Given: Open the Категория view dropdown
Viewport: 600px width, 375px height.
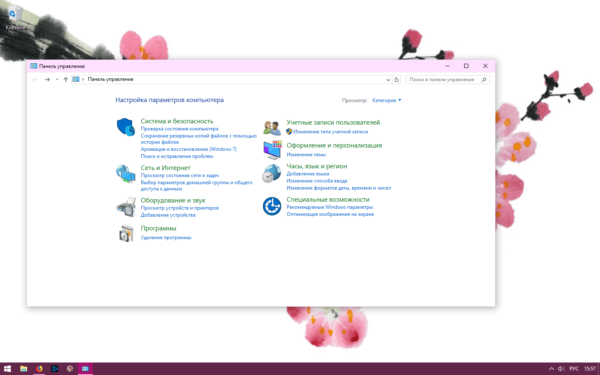Looking at the screenshot, I should (386, 100).
